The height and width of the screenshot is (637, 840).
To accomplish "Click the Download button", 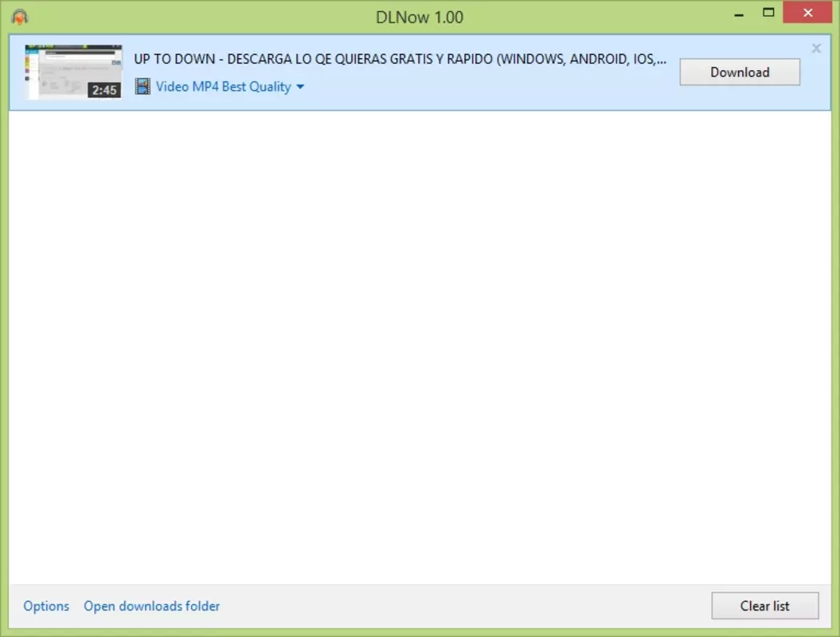I will click(740, 72).
